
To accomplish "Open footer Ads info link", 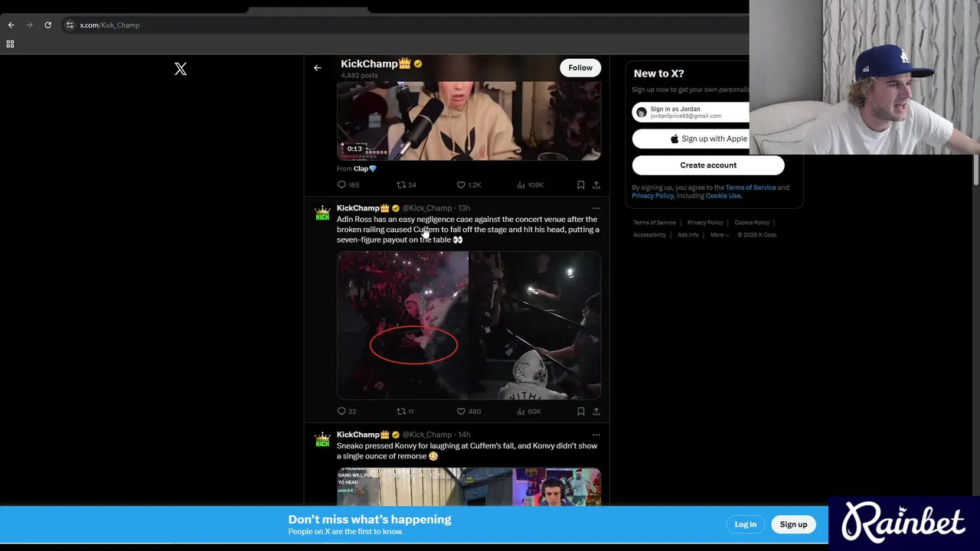I will click(x=688, y=235).
